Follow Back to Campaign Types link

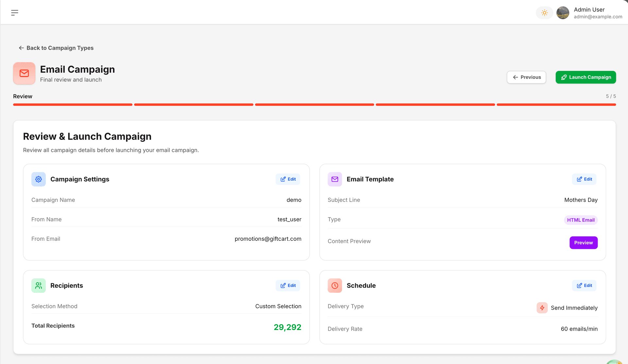[x=56, y=48]
